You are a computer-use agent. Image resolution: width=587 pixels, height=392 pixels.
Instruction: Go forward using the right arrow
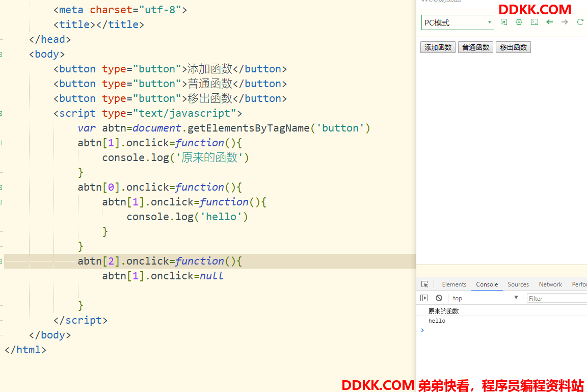pos(565,22)
